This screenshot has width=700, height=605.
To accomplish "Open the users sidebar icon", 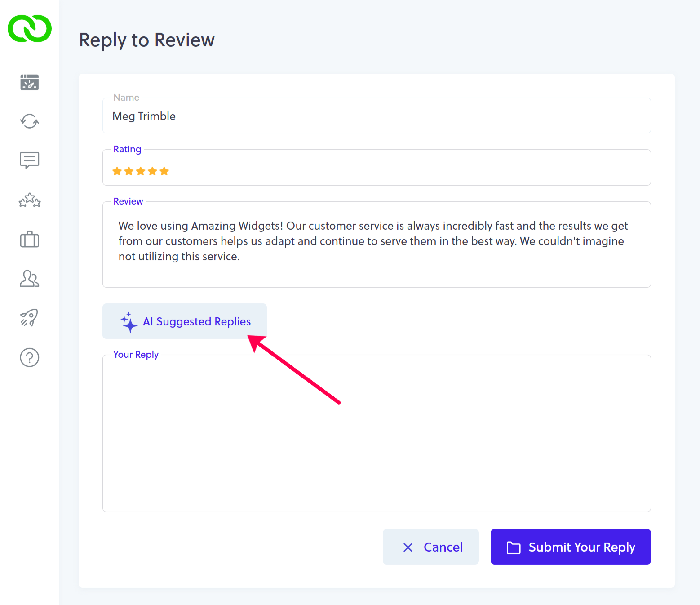I will (x=30, y=279).
